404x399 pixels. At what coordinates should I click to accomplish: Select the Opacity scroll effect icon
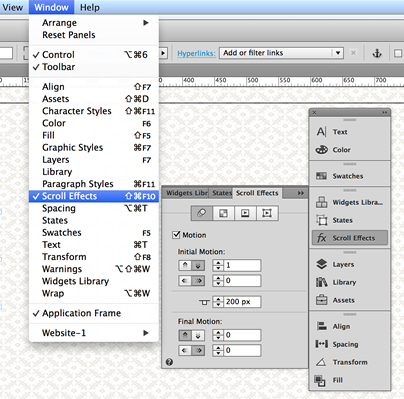[x=223, y=213]
